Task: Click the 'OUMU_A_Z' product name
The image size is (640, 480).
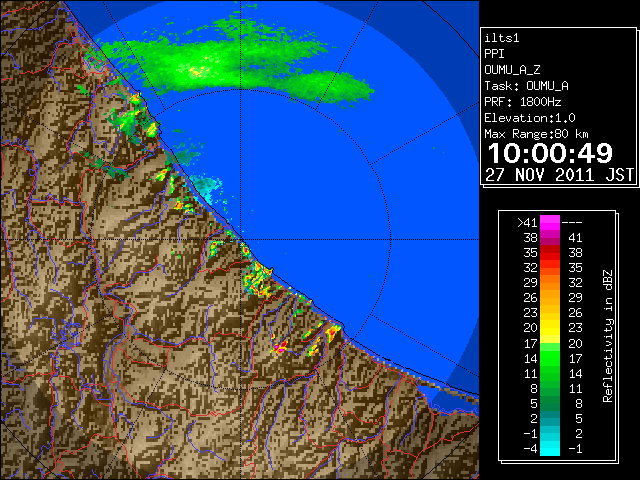Action: (512, 70)
